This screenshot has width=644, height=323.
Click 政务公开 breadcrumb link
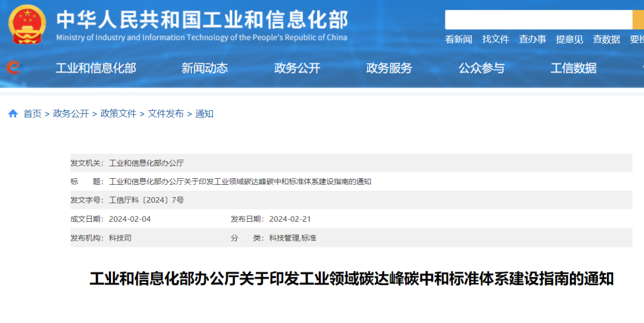click(x=70, y=114)
